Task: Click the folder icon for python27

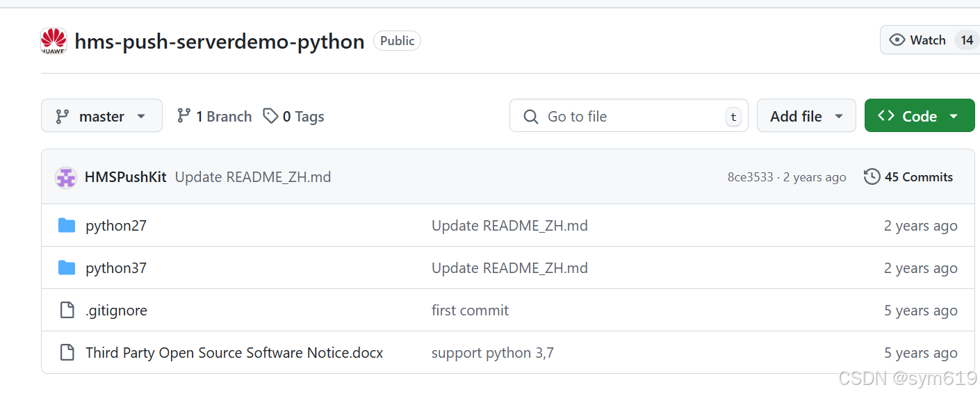Action: pos(67,225)
